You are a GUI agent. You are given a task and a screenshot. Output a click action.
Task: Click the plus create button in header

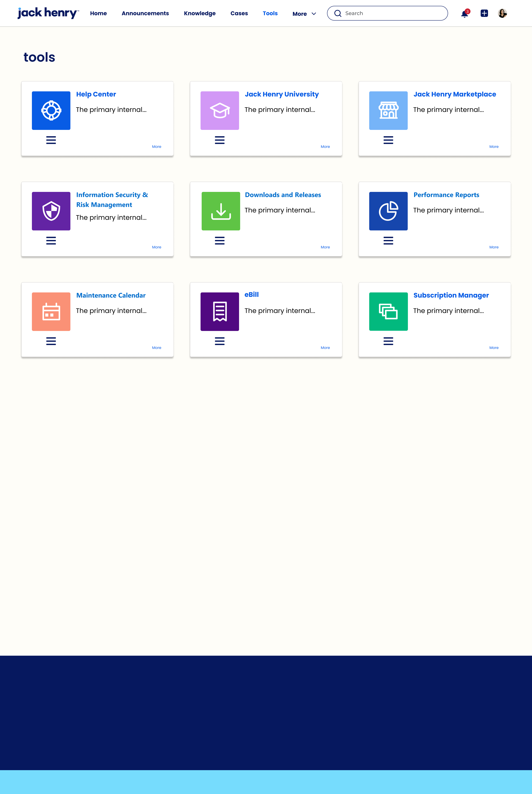click(484, 13)
